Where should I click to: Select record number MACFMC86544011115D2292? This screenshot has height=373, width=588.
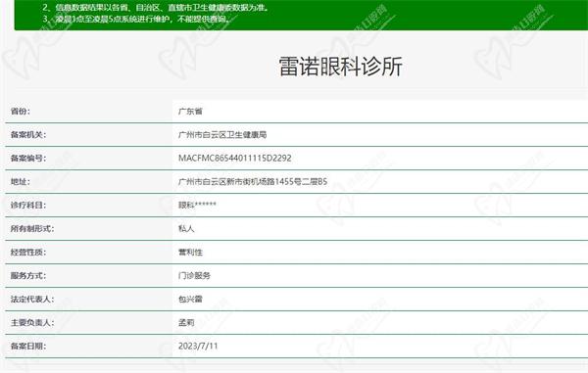pyautogui.click(x=235, y=158)
